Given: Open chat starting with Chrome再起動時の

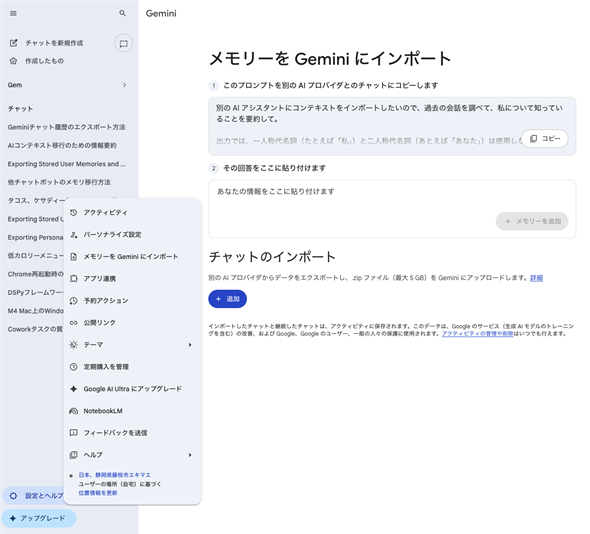Looking at the screenshot, I should (x=35, y=274).
